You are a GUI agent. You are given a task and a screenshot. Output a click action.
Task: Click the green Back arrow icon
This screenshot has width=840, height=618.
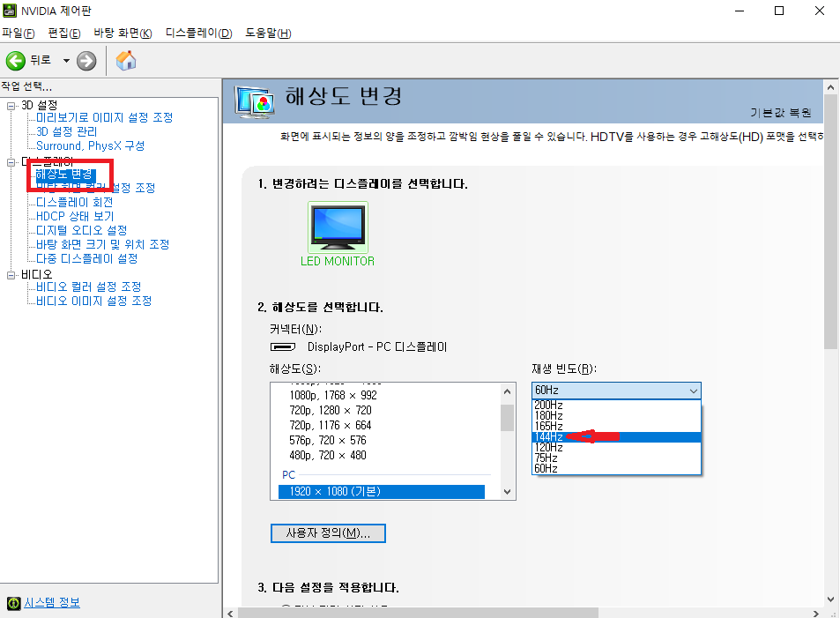pos(16,61)
